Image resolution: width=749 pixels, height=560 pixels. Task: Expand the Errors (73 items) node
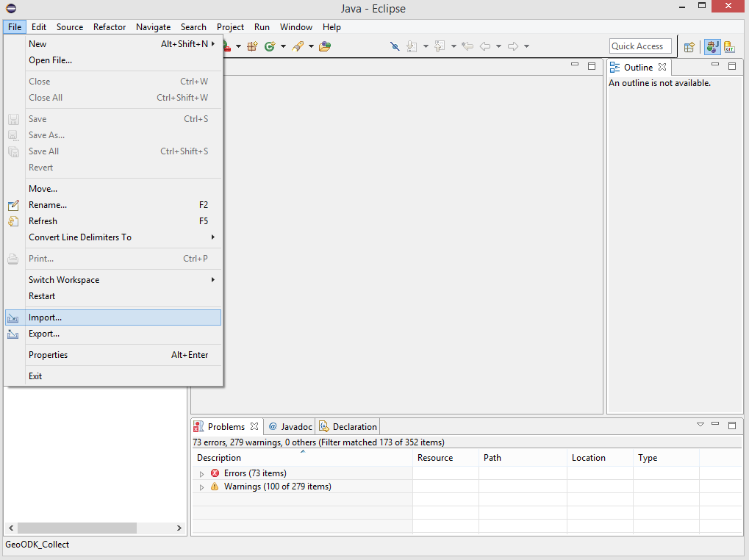point(201,474)
